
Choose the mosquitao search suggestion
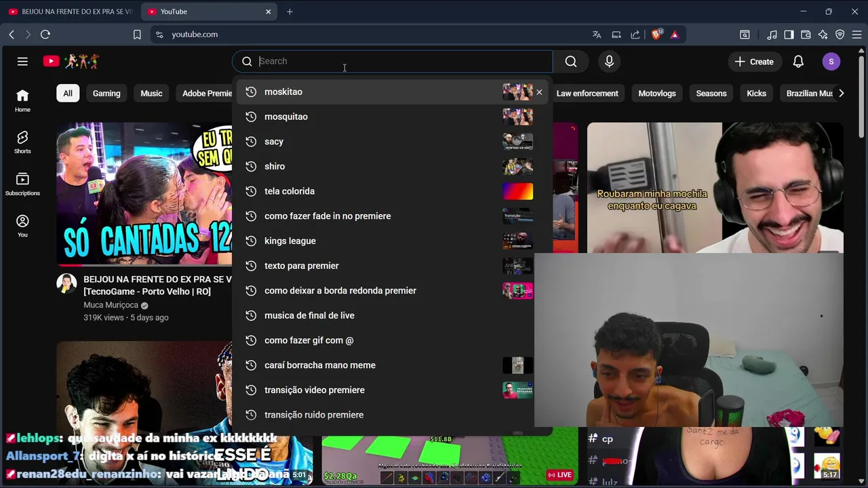(x=392, y=117)
